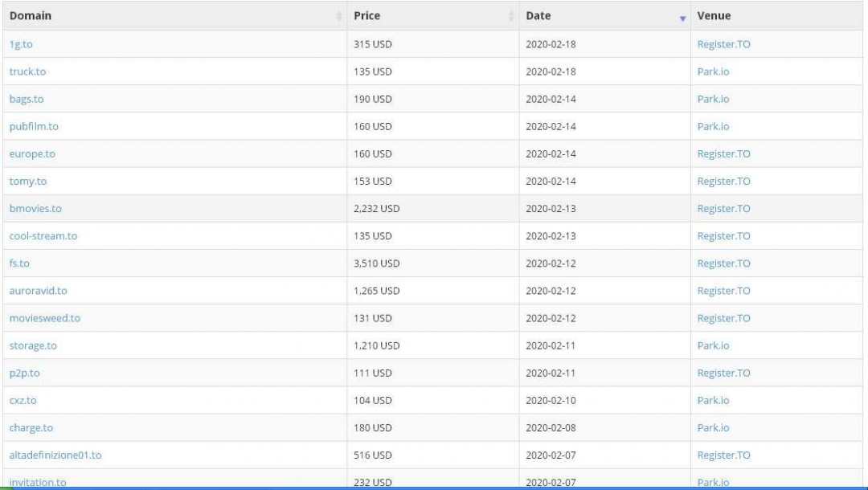This screenshot has width=868, height=490.
Task: Sort table by Domain column arrow
Action: coord(338,17)
